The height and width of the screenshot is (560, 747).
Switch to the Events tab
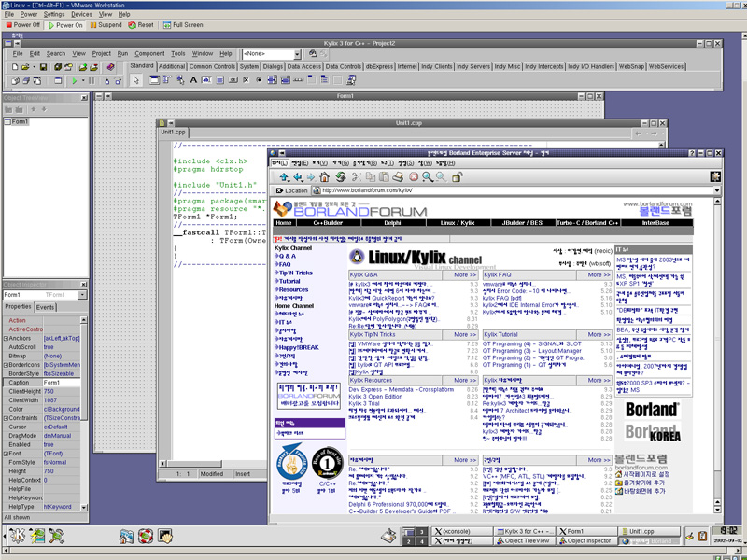point(45,307)
